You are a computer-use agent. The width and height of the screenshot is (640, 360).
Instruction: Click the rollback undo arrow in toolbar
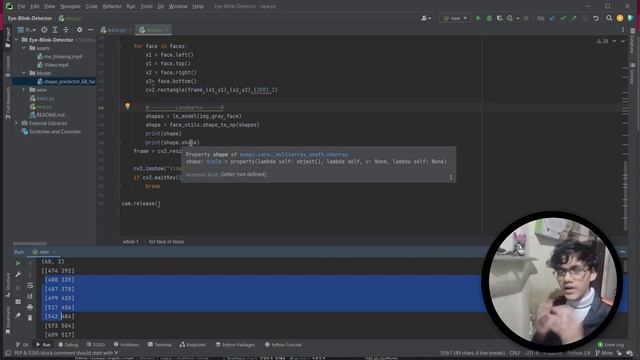coord(596,18)
